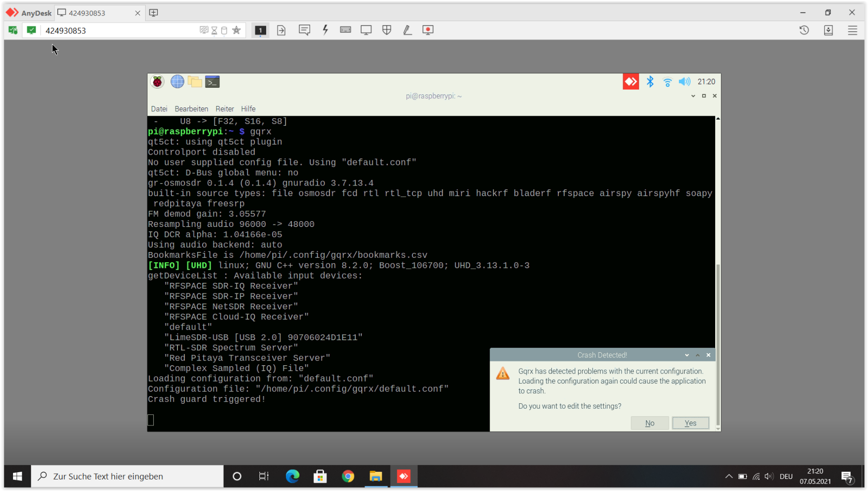This screenshot has width=868, height=491.
Task: Open Task View on taskbar
Action: [264, 476]
